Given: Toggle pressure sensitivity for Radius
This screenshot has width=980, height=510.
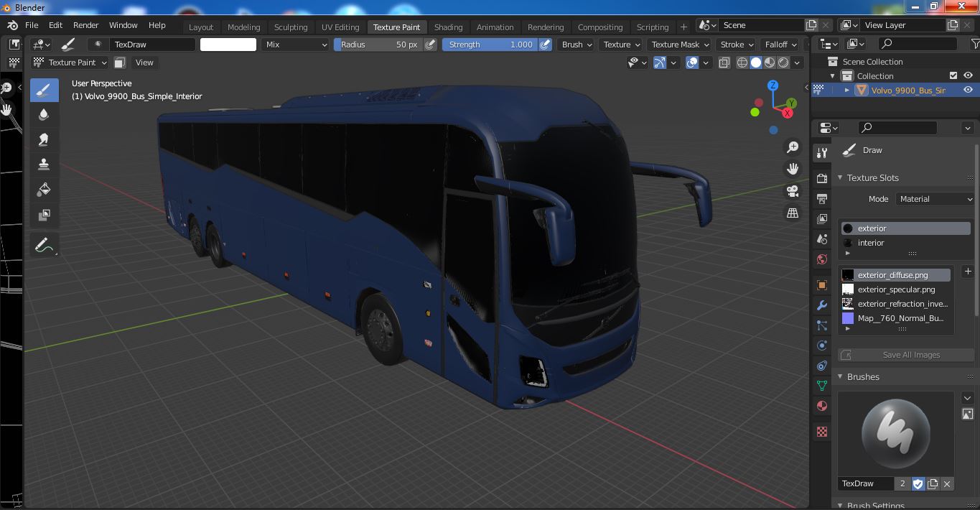Looking at the screenshot, I should (x=430, y=45).
